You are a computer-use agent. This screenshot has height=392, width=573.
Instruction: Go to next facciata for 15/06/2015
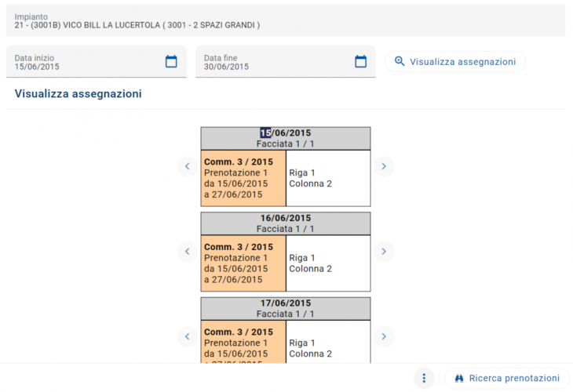point(384,166)
